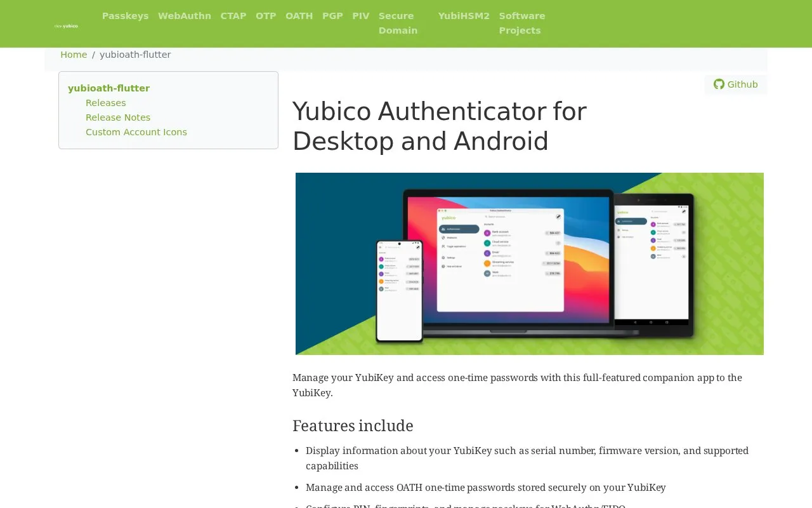Click yubioath-flutter breadcrumb text
812x508 pixels.
coord(135,55)
